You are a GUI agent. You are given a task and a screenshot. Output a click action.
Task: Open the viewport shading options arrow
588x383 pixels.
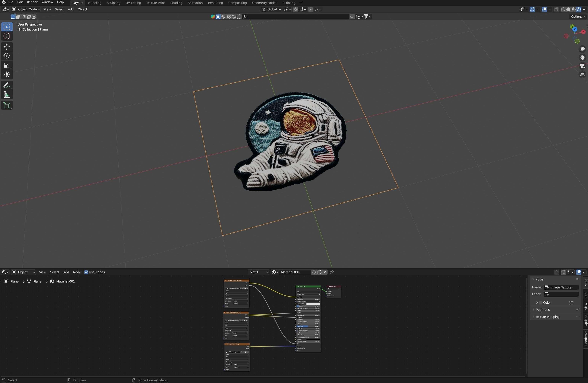point(584,9)
